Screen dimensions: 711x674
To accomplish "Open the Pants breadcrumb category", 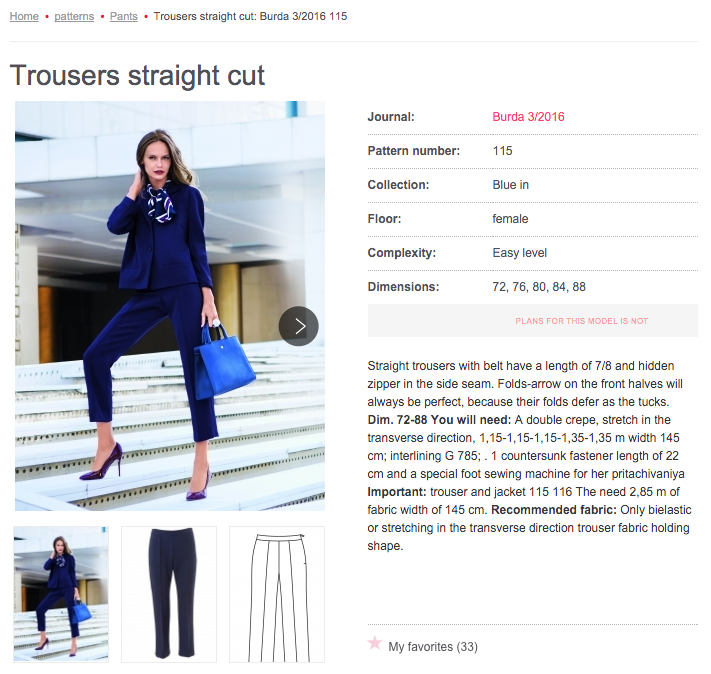I will coord(123,16).
